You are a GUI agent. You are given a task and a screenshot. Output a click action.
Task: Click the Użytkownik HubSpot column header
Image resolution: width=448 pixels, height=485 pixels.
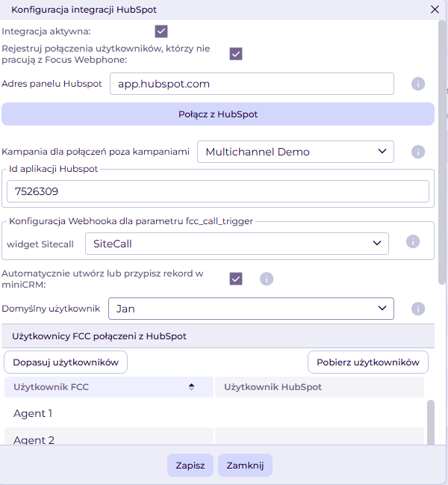pyautogui.click(x=320, y=387)
